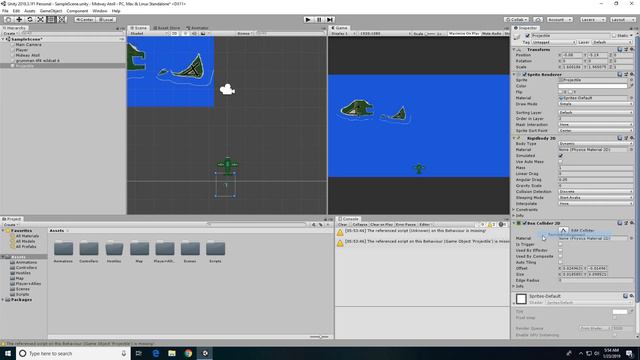Toggle Flip Y checkbox
Viewport: 640px width, 360px height.
tap(571, 92)
